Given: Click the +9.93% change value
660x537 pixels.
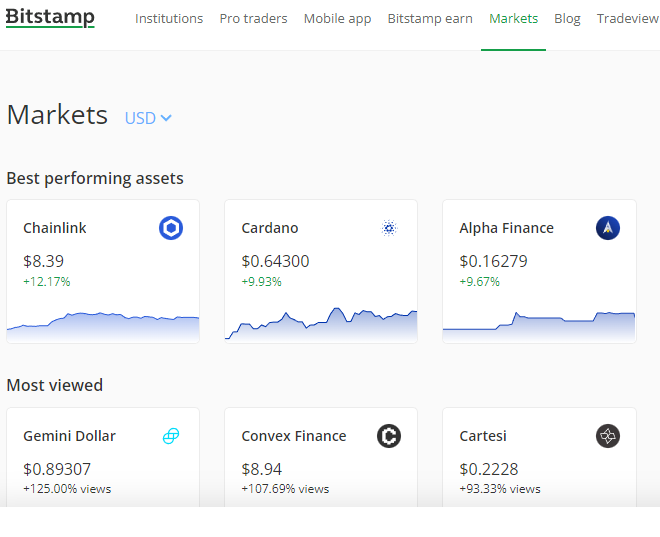Looking at the screenshot, I should tap(261, 282).
